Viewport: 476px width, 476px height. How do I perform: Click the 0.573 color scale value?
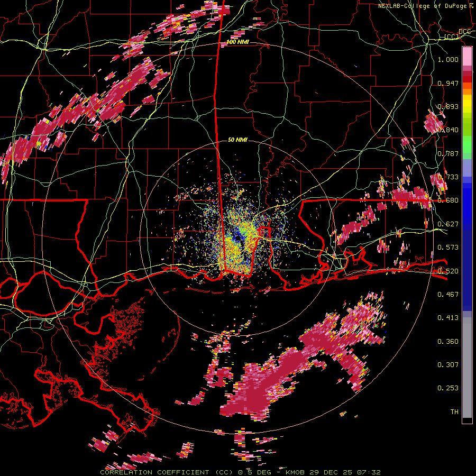(x=448, y=248)
